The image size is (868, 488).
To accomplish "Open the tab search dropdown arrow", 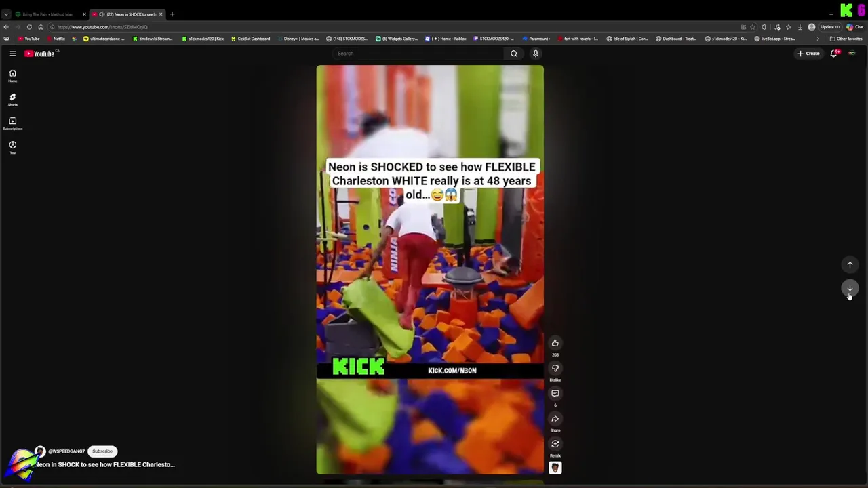I will (x=6, y=14).
